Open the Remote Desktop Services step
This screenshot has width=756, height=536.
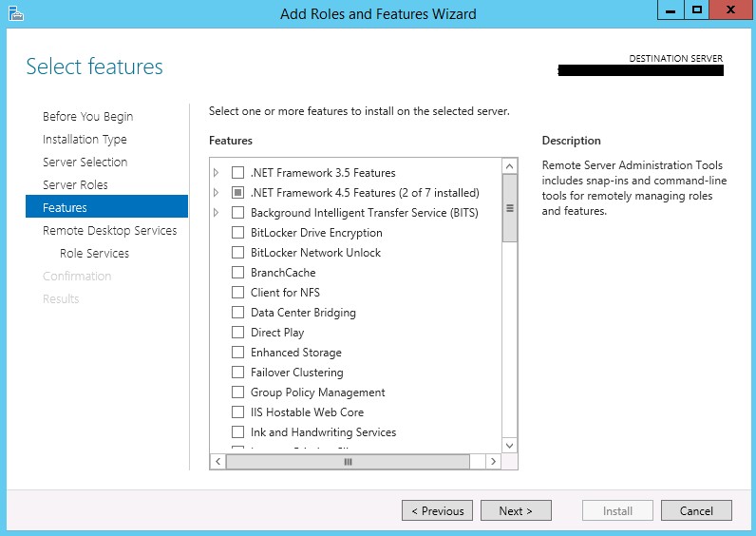(109, 230)
